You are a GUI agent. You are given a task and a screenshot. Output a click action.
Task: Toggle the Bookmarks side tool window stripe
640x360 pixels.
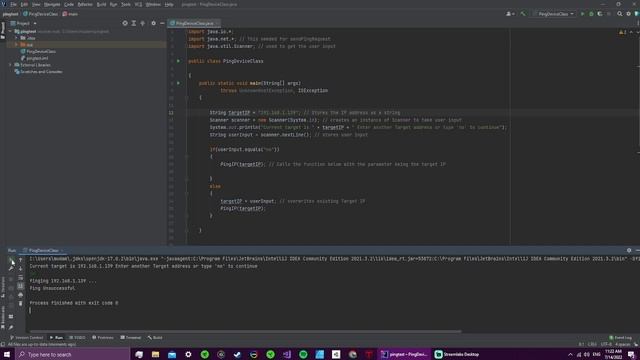pyautogui.click(x=2, y=317)
